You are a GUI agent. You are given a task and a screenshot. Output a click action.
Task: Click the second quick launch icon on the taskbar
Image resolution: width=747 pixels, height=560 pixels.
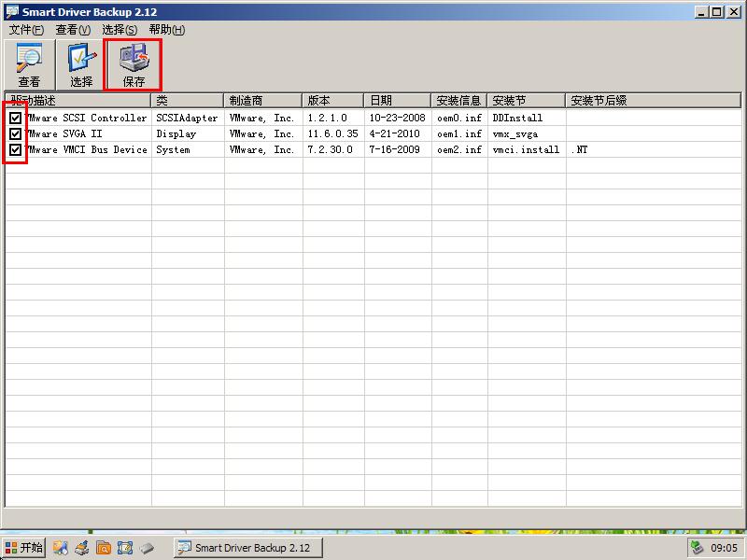[82, 548]
